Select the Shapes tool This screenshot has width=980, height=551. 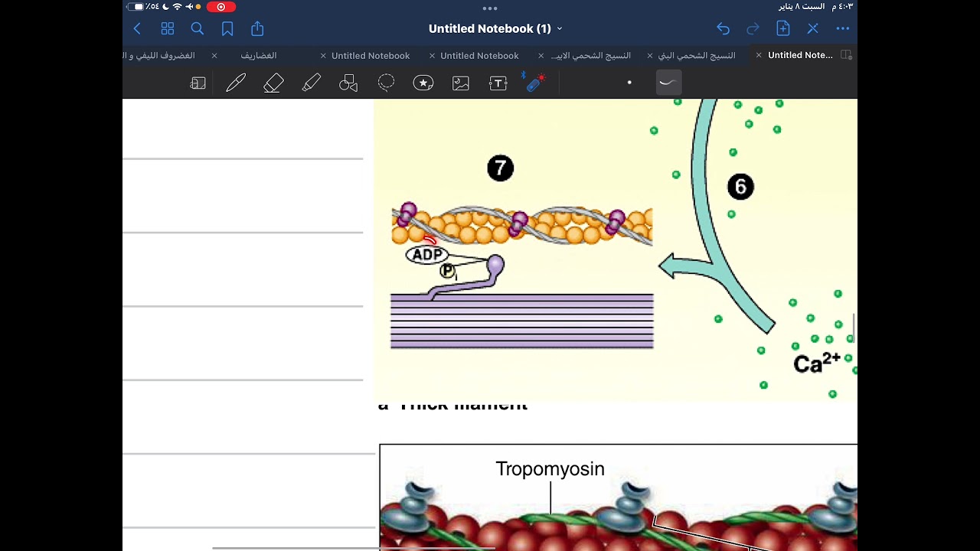click(348, 83)
